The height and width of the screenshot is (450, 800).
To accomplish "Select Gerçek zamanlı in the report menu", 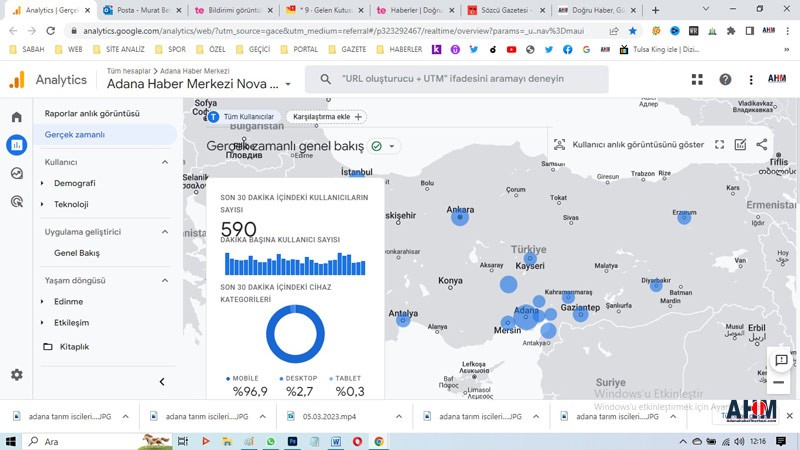I will pyautogui.click(x=75, y=134).
